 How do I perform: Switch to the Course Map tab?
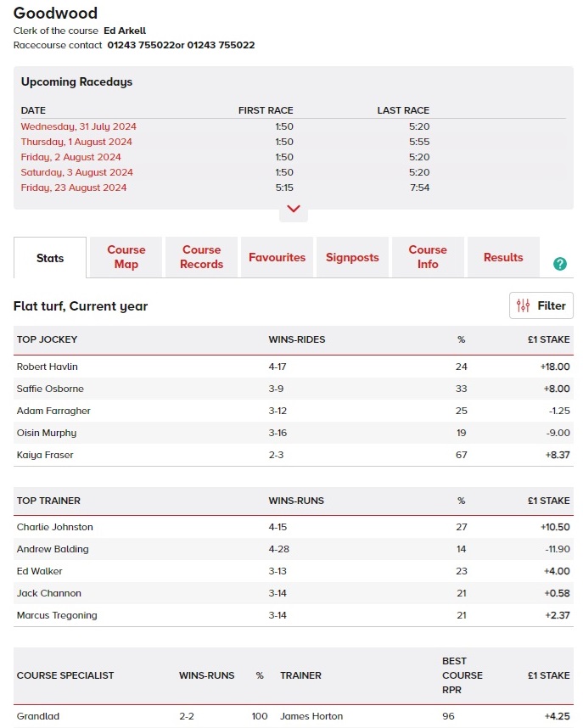tap(126, 257)
